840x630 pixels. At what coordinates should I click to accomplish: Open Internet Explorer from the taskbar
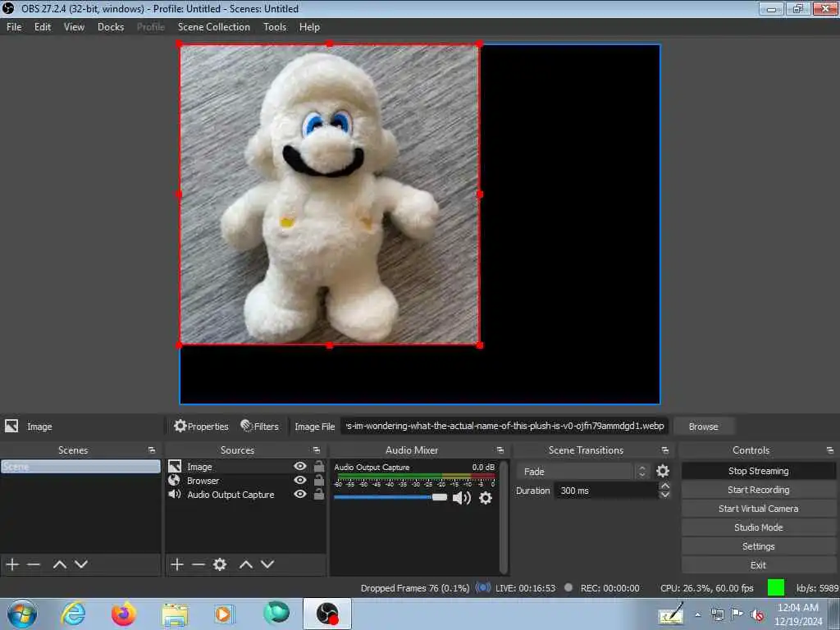click(73, 614)
